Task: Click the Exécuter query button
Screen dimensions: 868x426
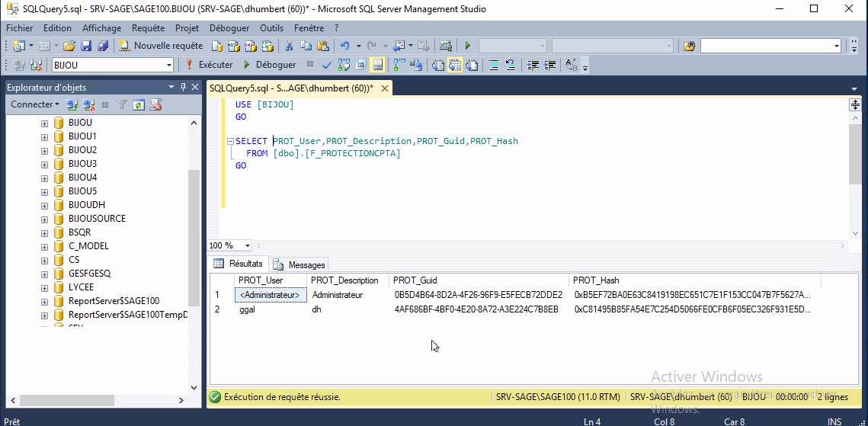Action: click(210, 65)
